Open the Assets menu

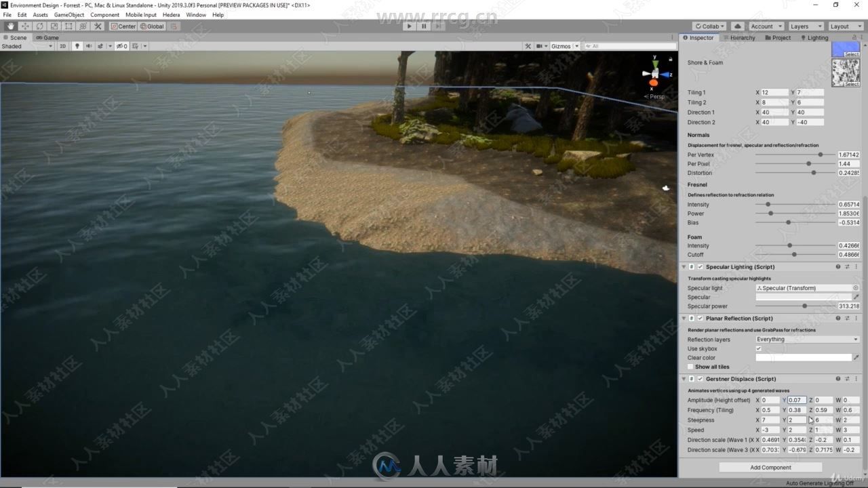tap(40, 14)
